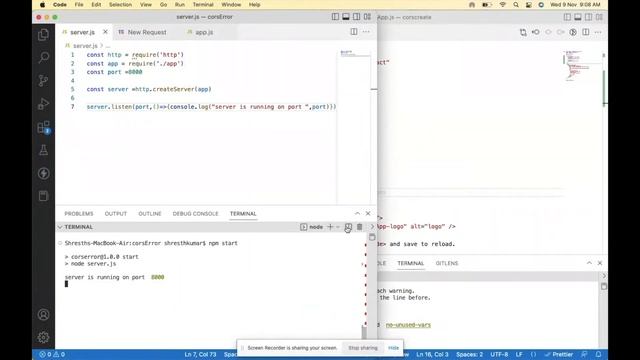Open the Testing flask view

point(43,150)
